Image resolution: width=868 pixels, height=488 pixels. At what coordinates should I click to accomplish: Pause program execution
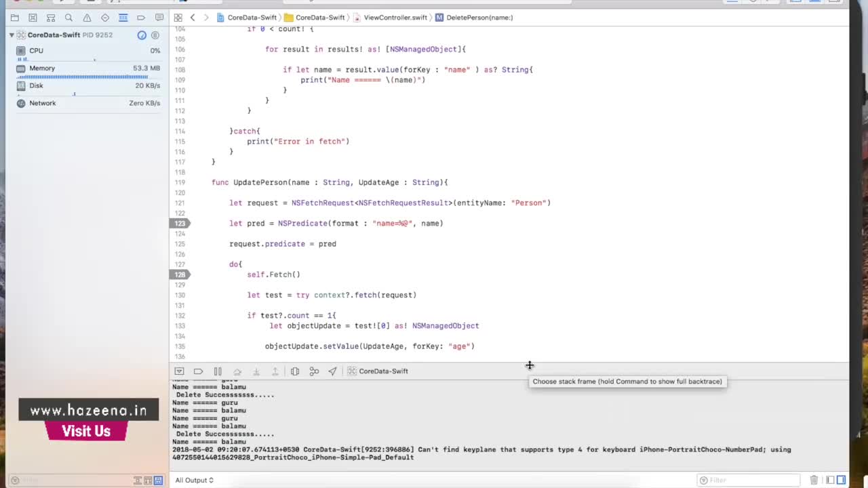(x=218, y=371)
